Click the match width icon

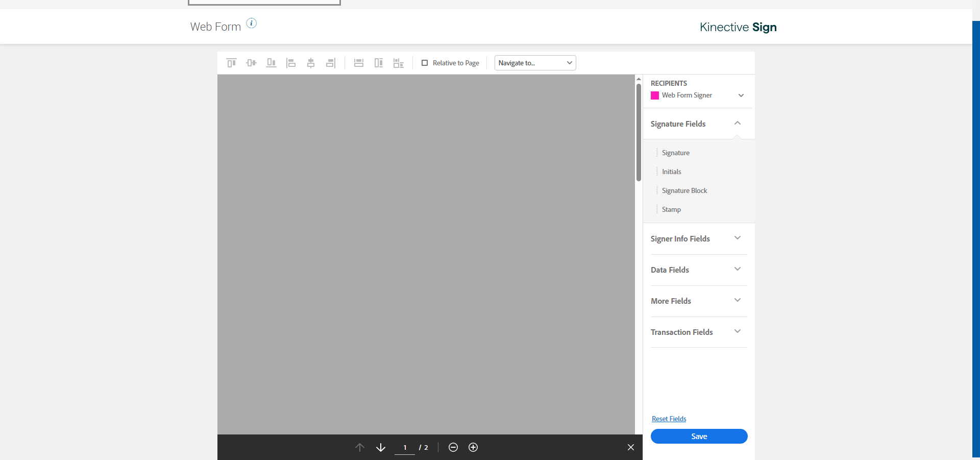359,63
